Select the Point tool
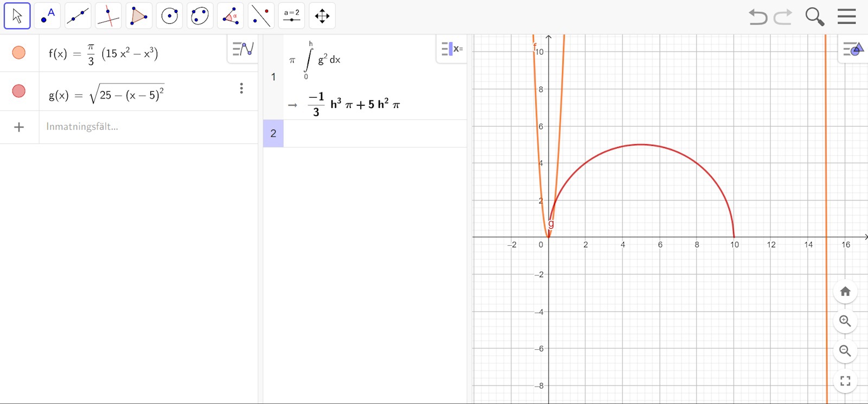868x404 pixels. point(48,16)
